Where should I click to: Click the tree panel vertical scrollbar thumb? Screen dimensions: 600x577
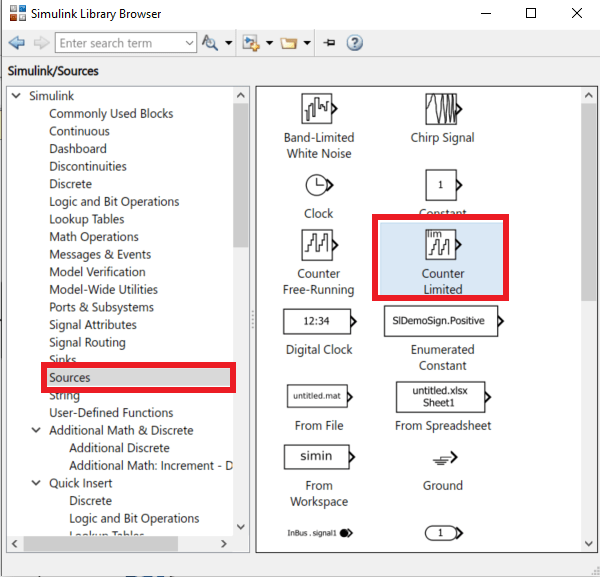pyautogui.click(x=241, y=175)
